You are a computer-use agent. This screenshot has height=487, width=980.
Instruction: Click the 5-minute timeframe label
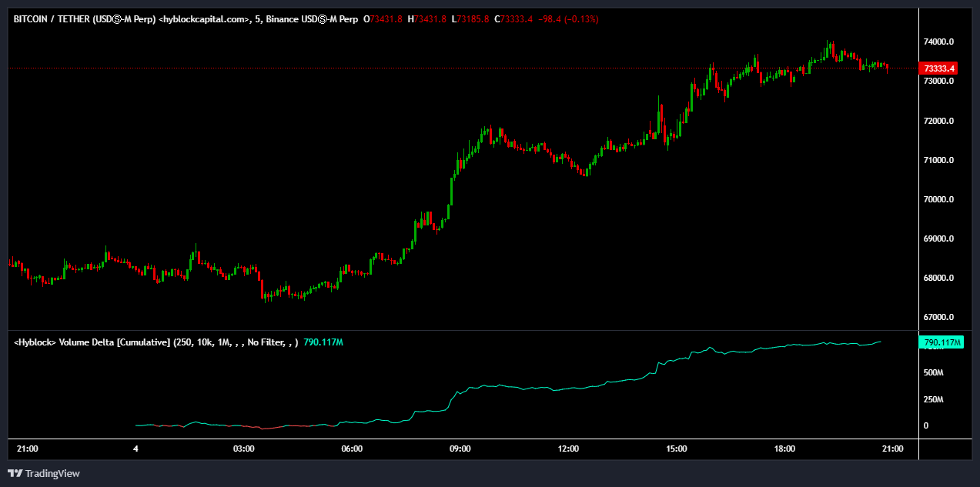point(256,19)
